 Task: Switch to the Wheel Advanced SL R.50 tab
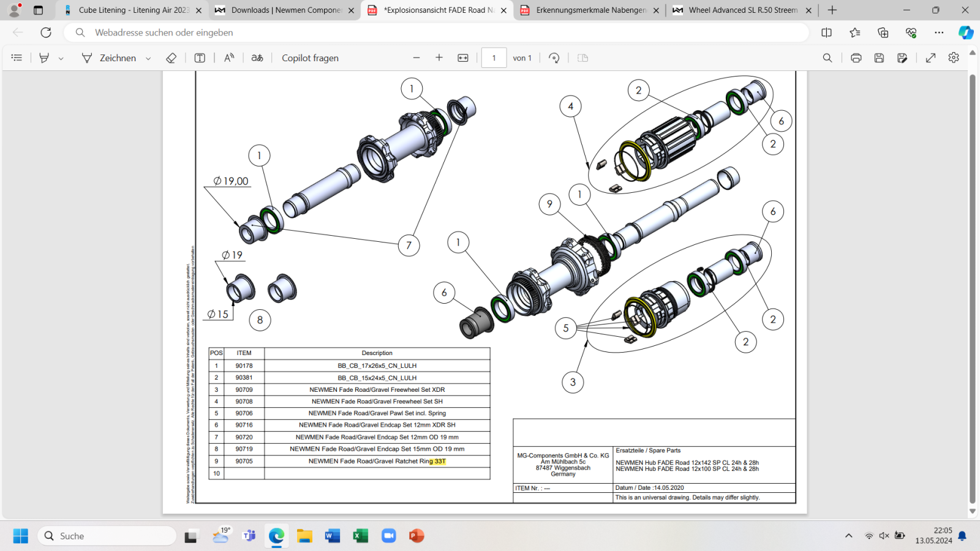click(742, 10)
